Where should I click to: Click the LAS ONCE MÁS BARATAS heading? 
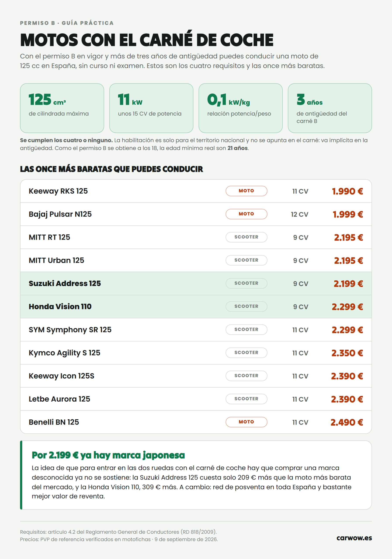(x=111, y=169)
